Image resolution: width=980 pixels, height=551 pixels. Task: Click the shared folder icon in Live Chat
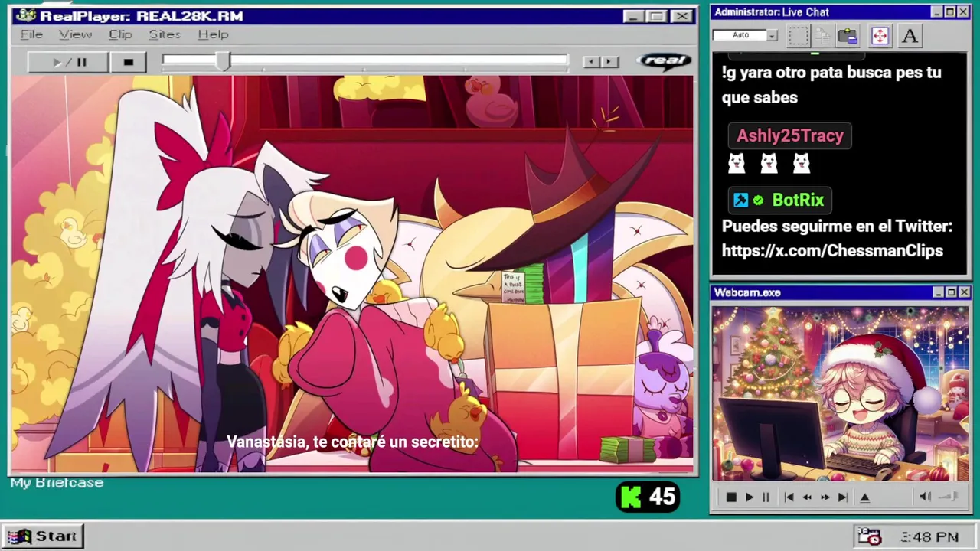tap(848, 36)
